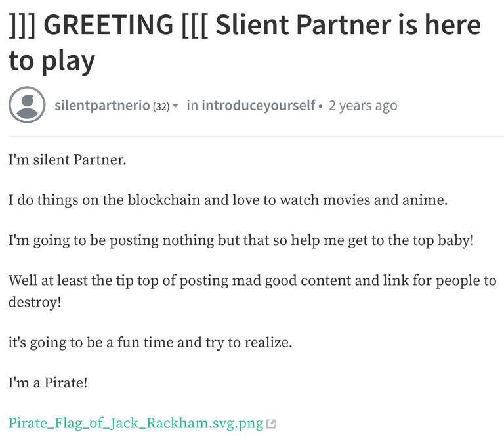Image resolution: width=504 pixels, height=438 pixels.
Task: Open the Pirate_Flag_of_Jack_Rackham.svg.png link
Action: pyautogui.click(x=135, y=423)
